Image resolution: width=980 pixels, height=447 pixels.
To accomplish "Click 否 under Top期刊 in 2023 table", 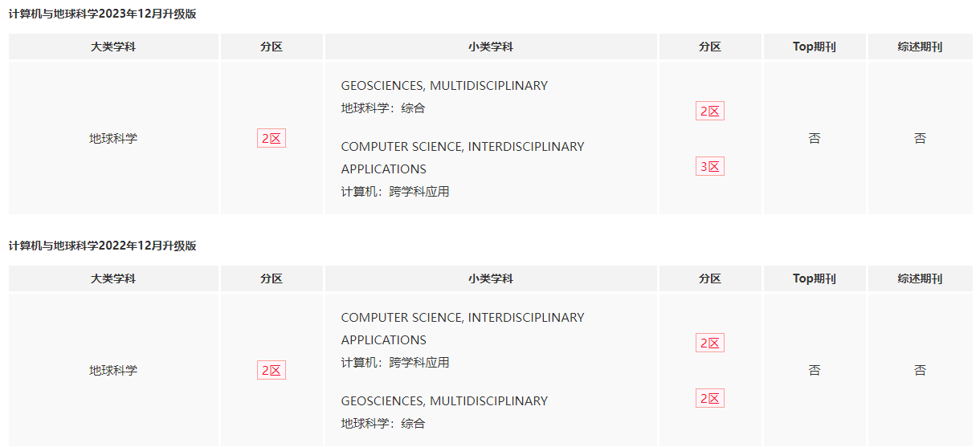I will coord(815,138).
